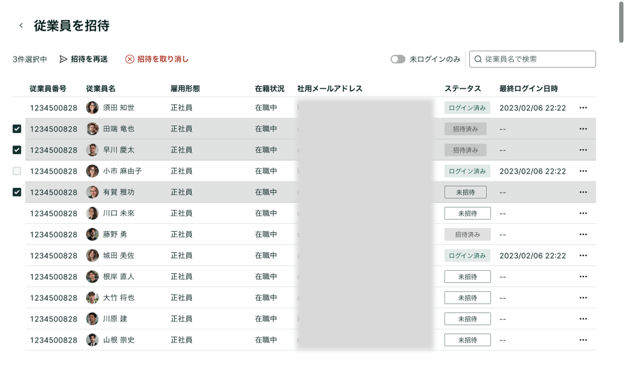Click the 未招待 status button for 川口 未來
Viewport: 625px width, 380px height.
point(467,213)
